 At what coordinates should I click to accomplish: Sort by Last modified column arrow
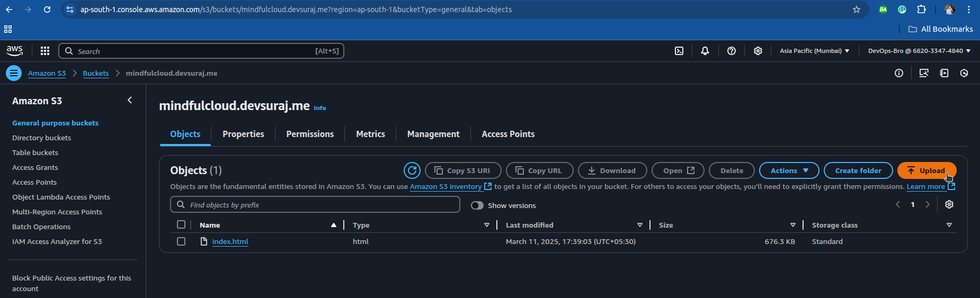tap(640, 225)
